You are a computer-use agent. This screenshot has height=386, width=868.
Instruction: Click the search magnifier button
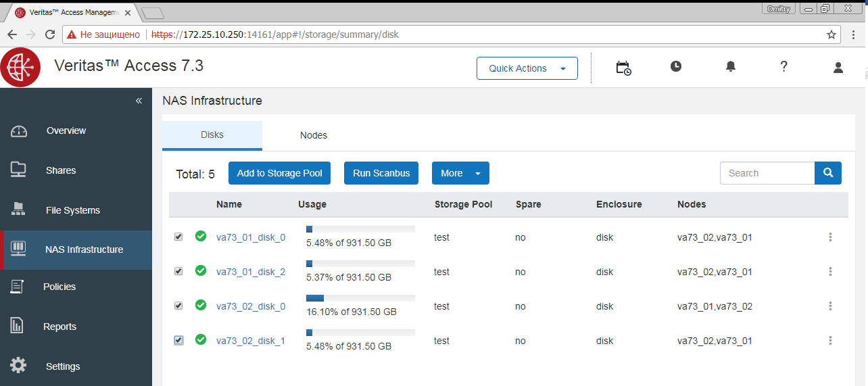pos(828,173)
